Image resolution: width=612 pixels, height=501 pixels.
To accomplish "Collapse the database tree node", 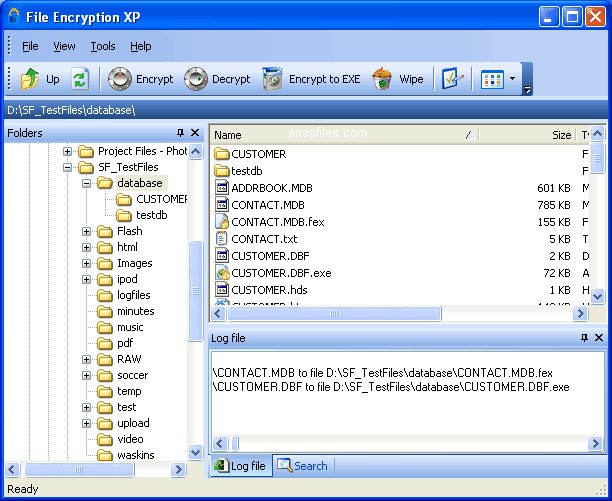I will point(86,183).
